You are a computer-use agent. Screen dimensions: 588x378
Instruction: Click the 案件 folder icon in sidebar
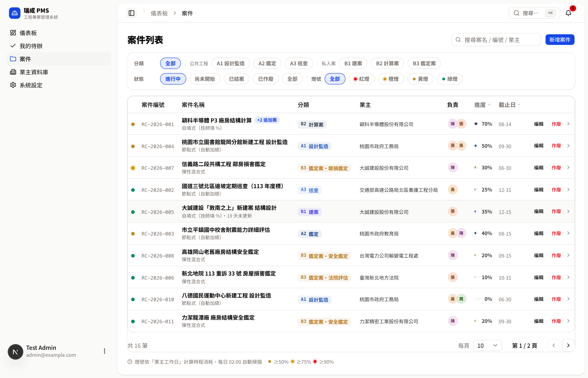[13, 59]
